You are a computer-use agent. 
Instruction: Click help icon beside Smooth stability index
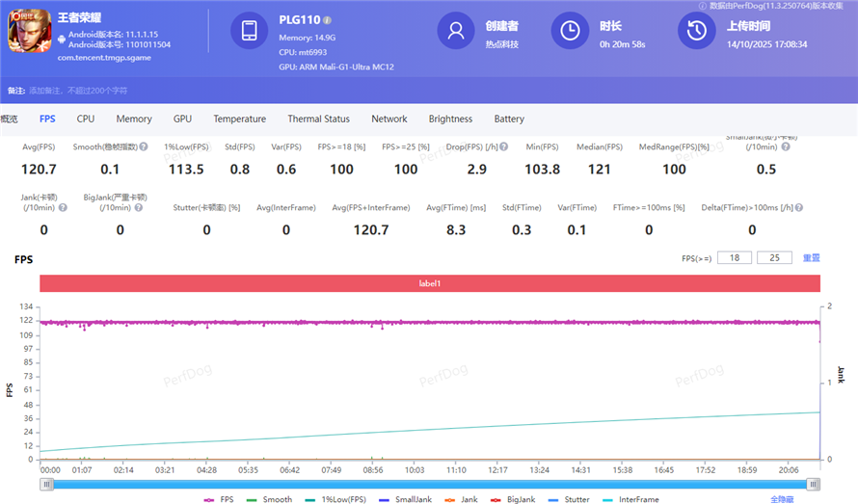pos(144,147)
